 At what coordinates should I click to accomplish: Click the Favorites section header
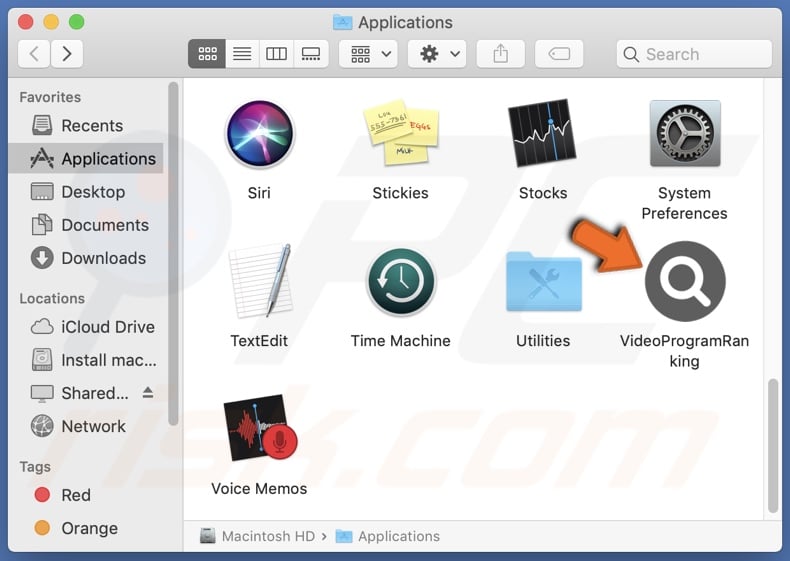point(50,97)
